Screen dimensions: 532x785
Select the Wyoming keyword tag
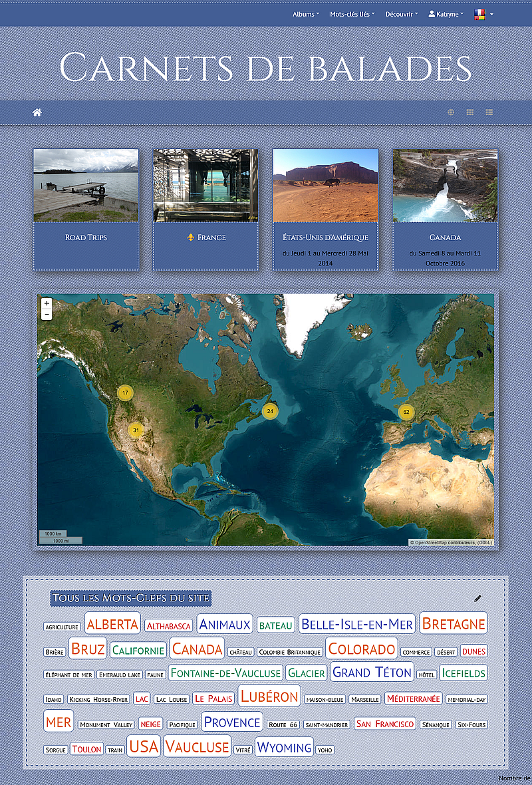[284, 747]
